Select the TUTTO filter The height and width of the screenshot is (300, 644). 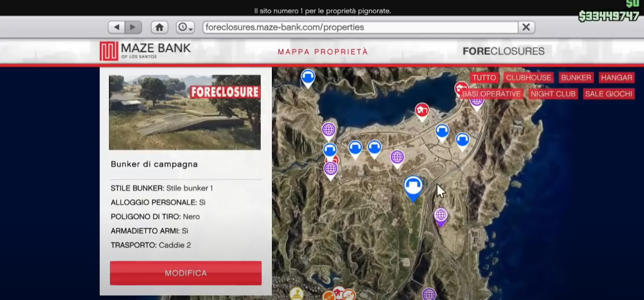[x=484, y=78]
